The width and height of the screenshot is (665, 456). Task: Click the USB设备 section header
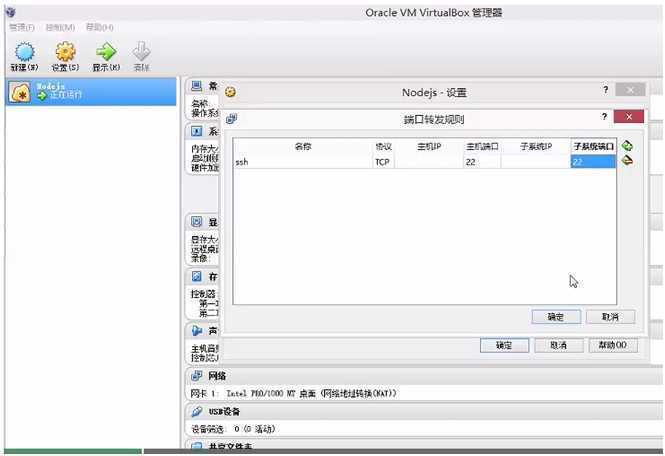tap(424, 411)
